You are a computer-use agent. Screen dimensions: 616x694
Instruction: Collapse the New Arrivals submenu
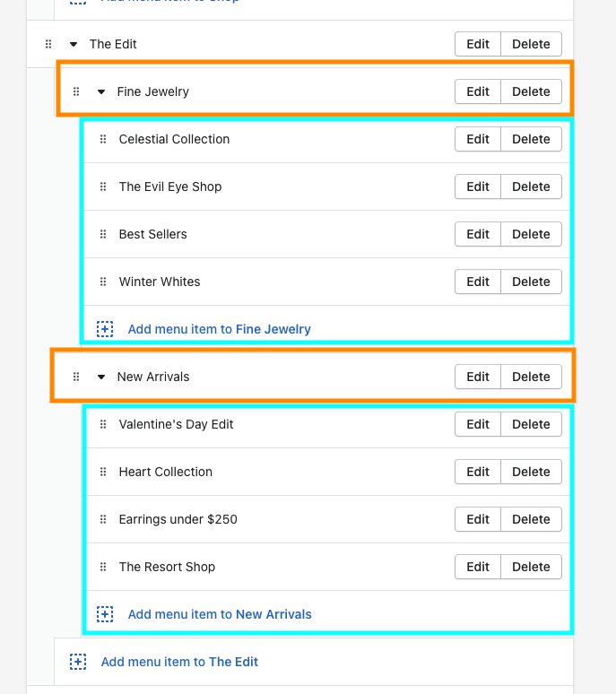(x=101, y=377)
